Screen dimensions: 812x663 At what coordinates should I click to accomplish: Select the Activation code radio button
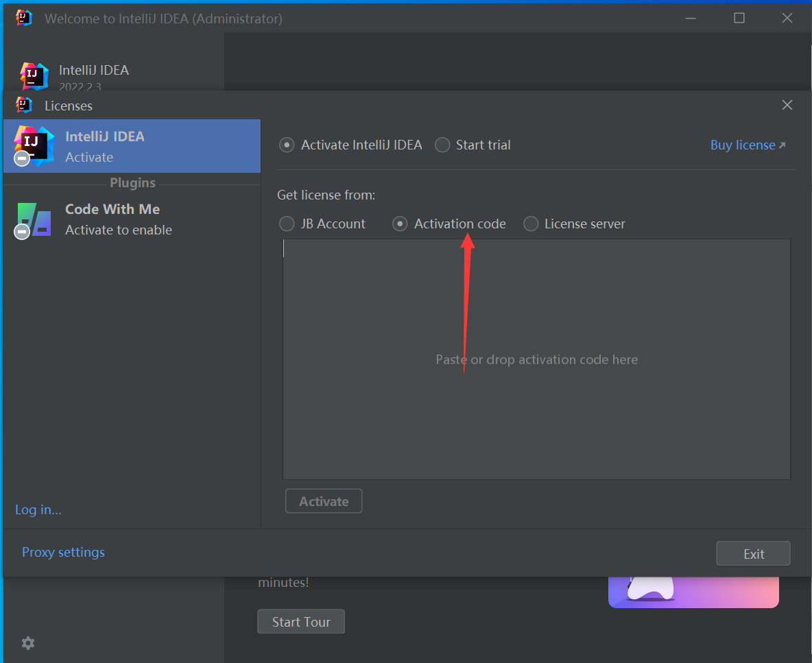click(x=400, y=224)
